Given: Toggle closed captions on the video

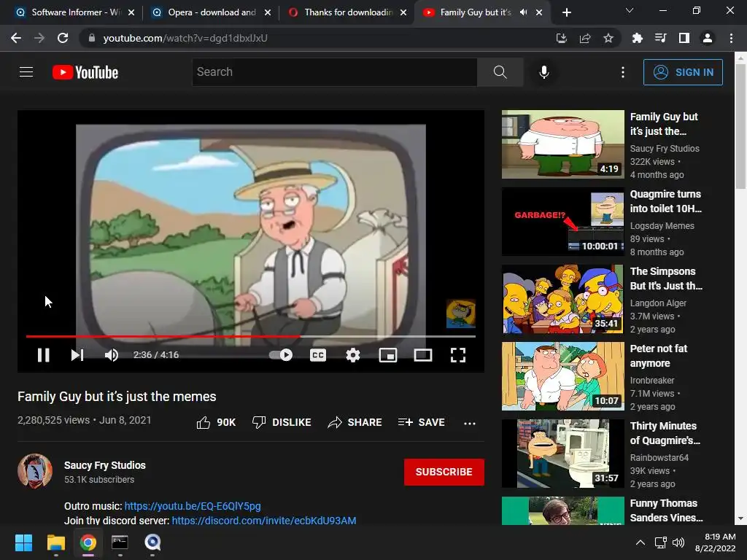Looking at the screenshot, I should click(x=318, y=355).
